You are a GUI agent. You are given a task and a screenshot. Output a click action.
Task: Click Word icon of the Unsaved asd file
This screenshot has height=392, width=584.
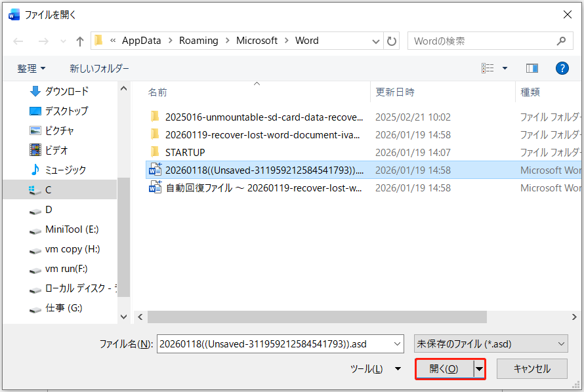155,170
